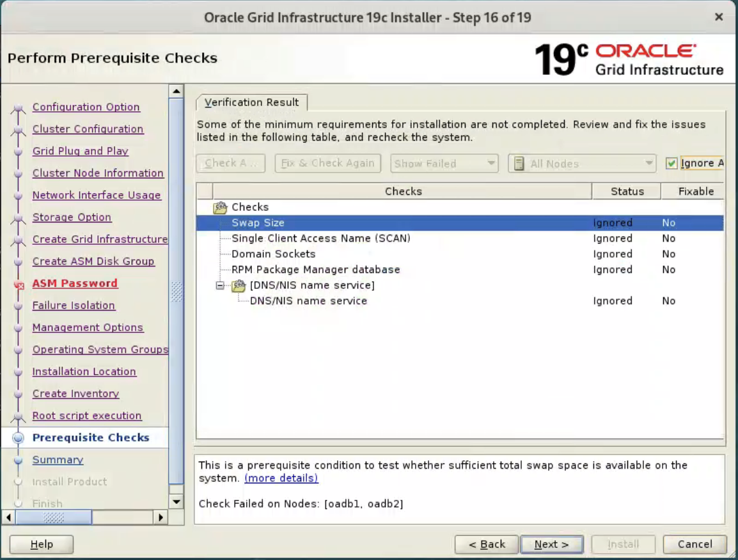Click the sidebar scroll down arrow
The height and width of the screenshot is (560, 738).
pos(177,502)
